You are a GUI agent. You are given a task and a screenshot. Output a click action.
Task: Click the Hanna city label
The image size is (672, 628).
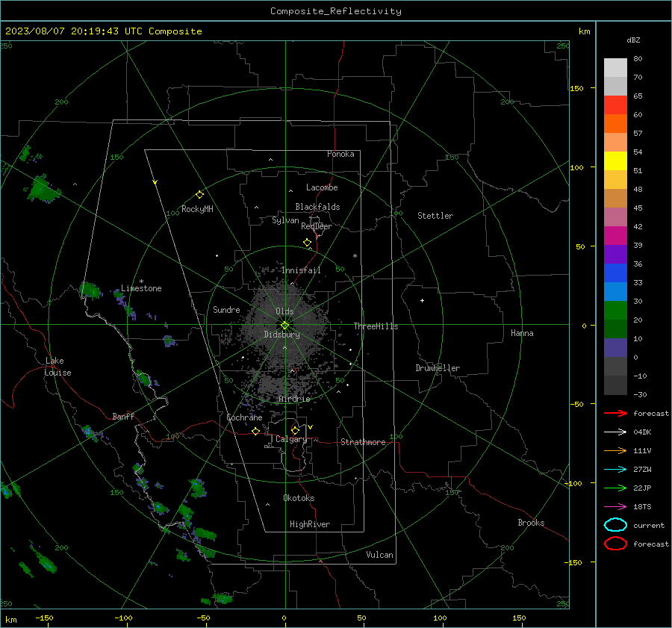(x=522, y=333)
